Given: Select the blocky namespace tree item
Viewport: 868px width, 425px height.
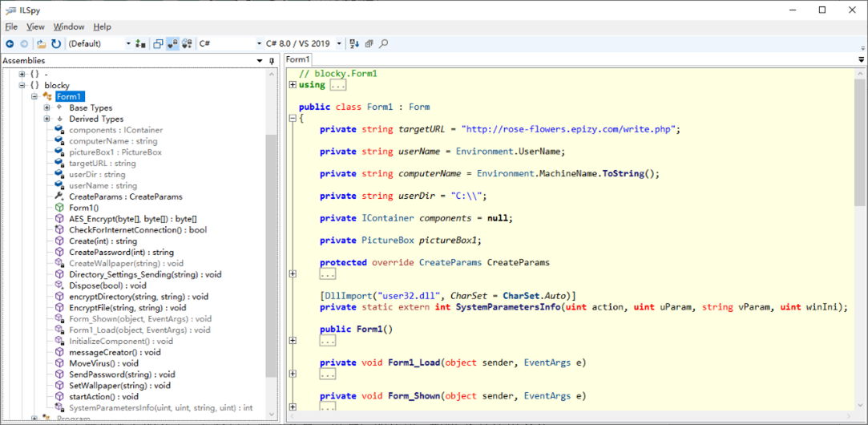Looking at the screenshot, I should 57,85.
